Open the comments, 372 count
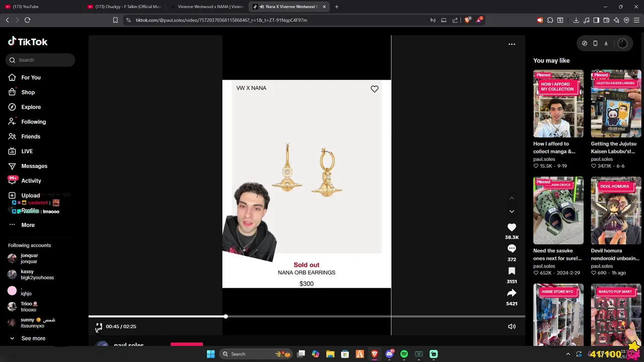 512,248
